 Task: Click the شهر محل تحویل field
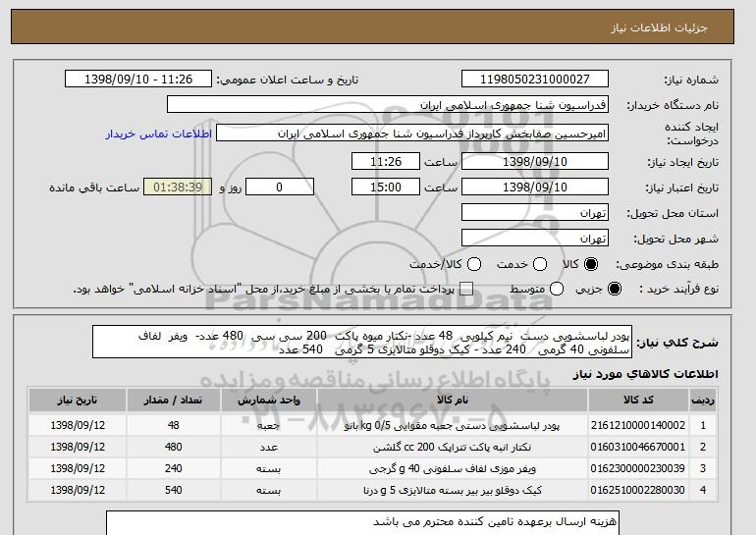[x=535, y=239]
